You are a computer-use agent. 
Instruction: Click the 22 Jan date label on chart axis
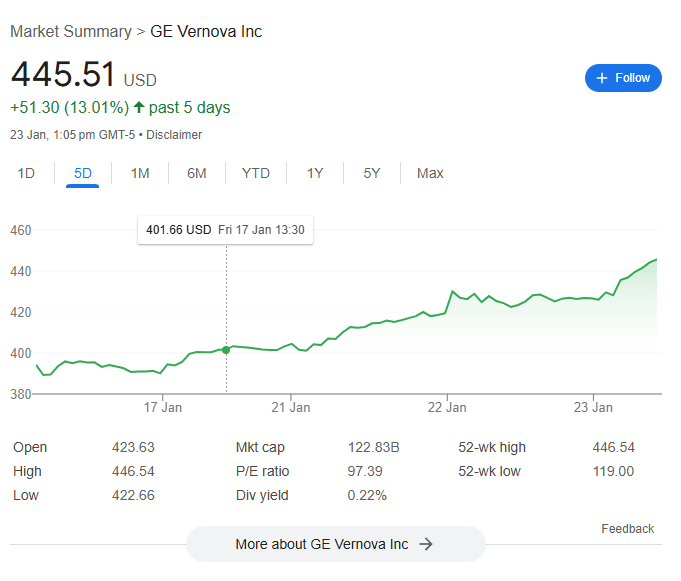point(447,408)
